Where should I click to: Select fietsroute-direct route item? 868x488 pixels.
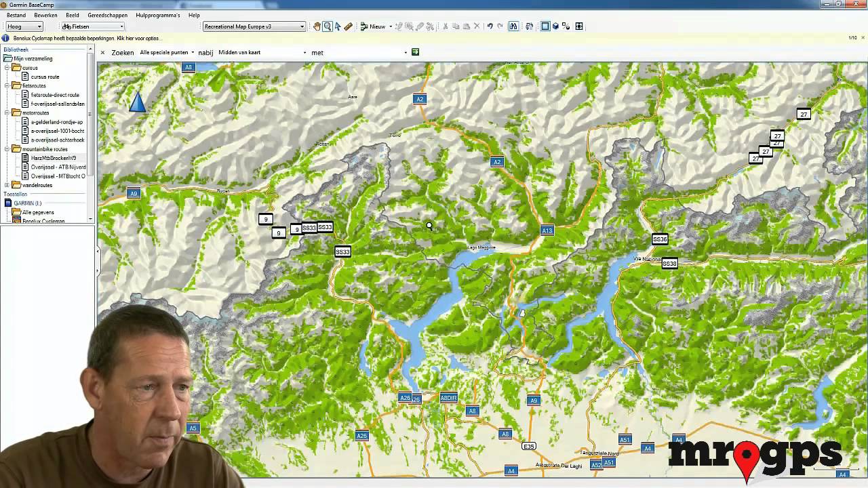(55, 95)
